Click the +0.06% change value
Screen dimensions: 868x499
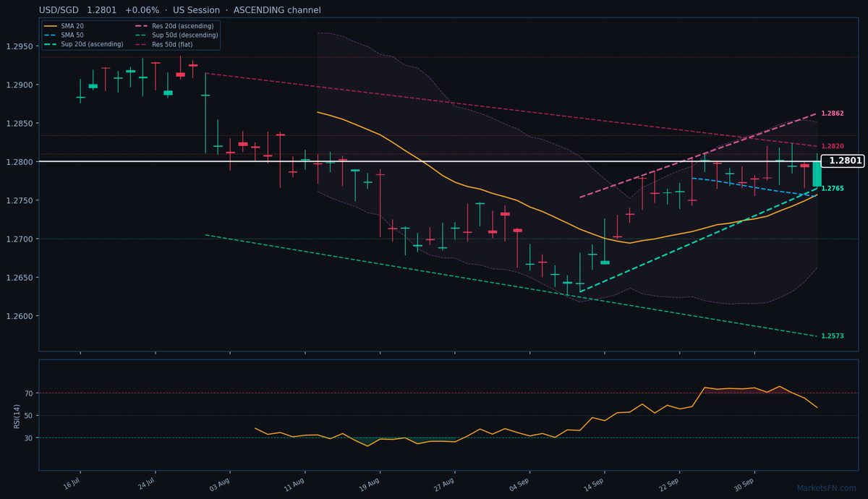(142, 10)
